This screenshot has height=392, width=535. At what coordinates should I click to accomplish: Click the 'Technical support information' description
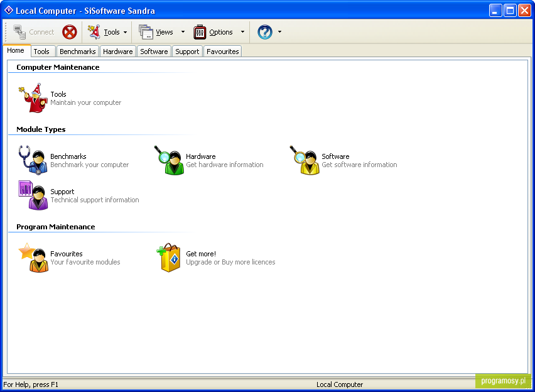(95, 200)
